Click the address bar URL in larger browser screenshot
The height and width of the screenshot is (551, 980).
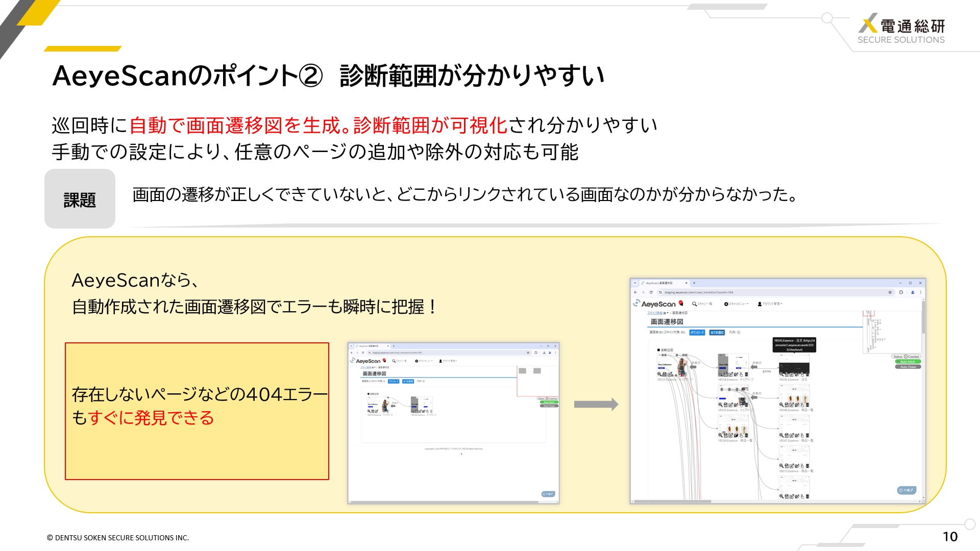[x=699, y=292]
